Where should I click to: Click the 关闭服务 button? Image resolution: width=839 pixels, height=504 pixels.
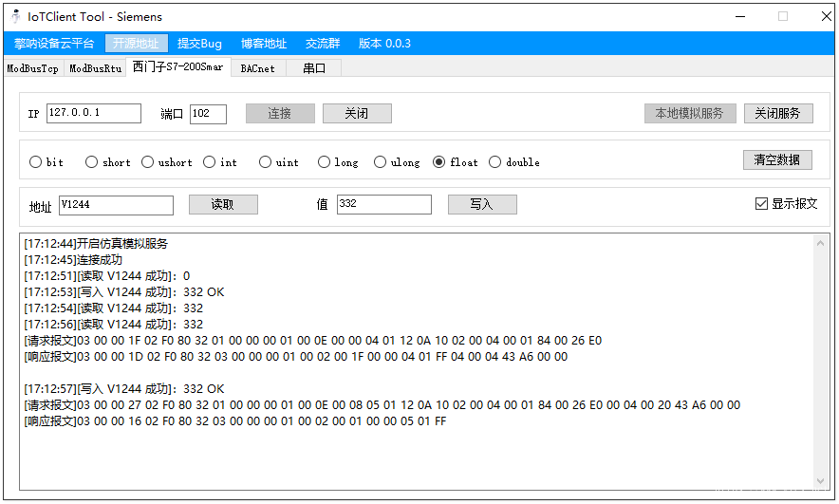point(778,114)
